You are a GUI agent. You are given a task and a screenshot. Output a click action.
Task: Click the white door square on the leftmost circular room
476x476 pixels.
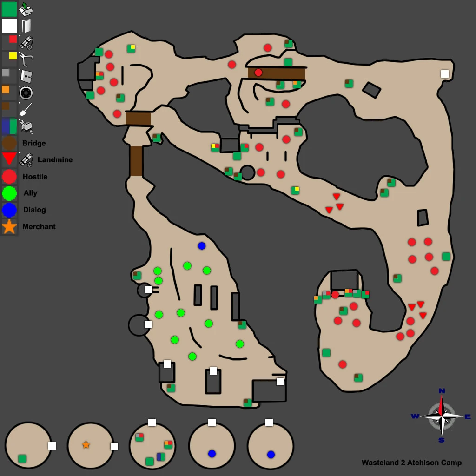[x=52, y=446]
